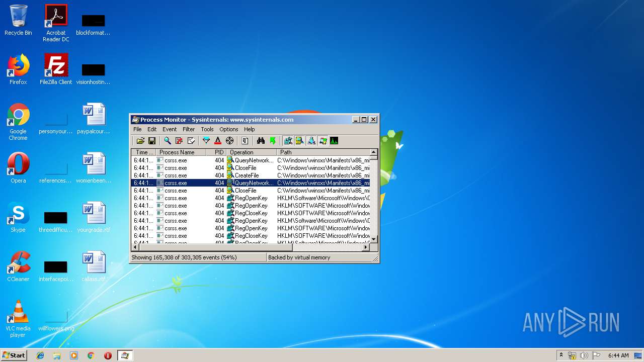This screenshot has width=644, height=362.
Task: Select the Acrobat Reader DC desktop shortcut
Action: [x=56, y=23]
